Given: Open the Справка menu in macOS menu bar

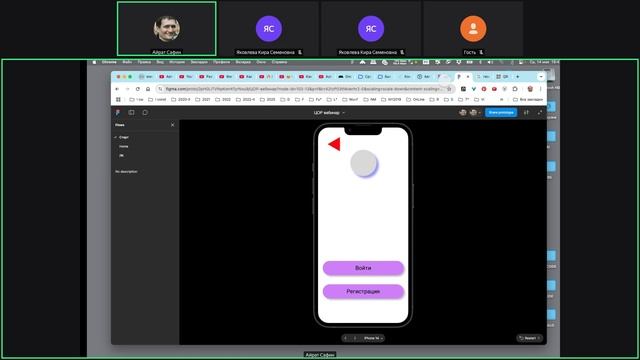Looking at the screenshot, I should coord(279,62).
